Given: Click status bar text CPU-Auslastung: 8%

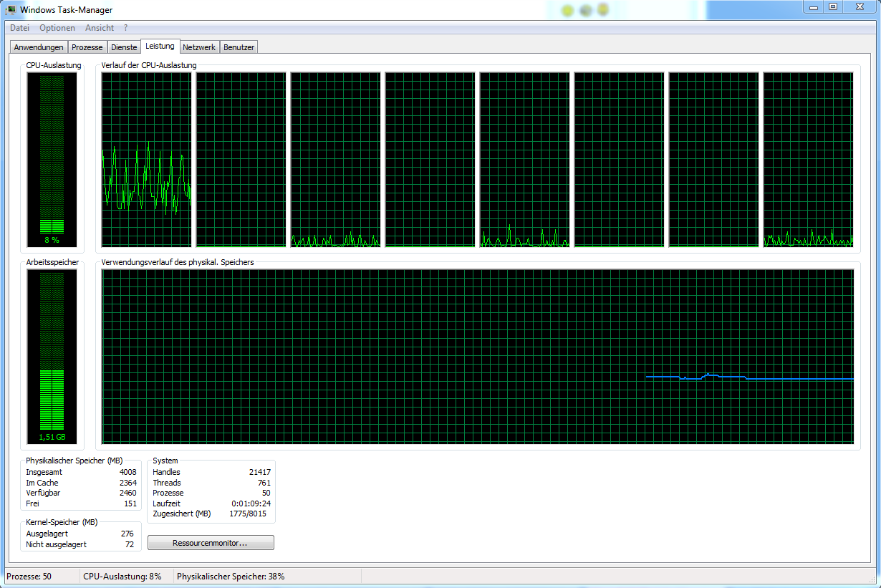Looking at the screenshot, I should tap(122, 576).
